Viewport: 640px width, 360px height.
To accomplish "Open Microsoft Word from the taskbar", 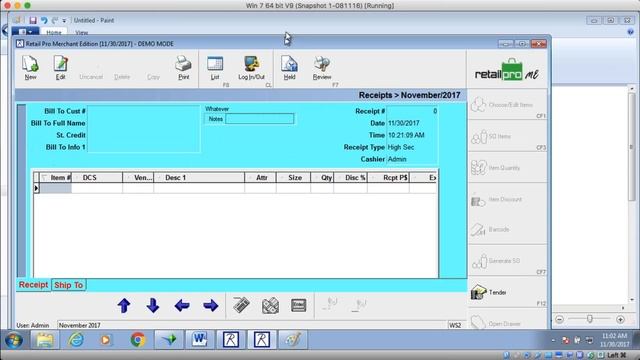I will click(200, 340).
